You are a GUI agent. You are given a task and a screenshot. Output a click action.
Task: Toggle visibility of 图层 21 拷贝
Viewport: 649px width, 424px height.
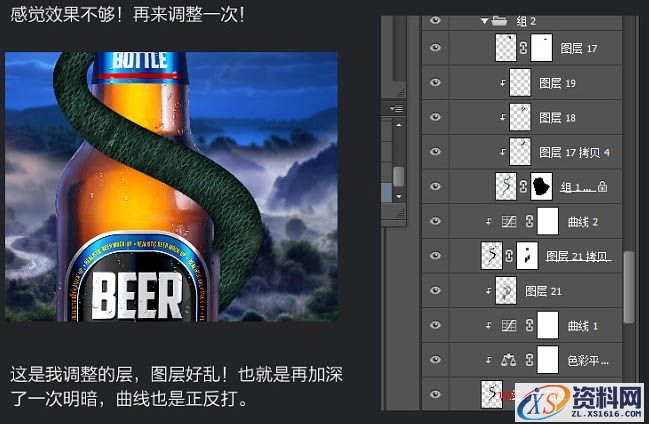click(435, 255)
